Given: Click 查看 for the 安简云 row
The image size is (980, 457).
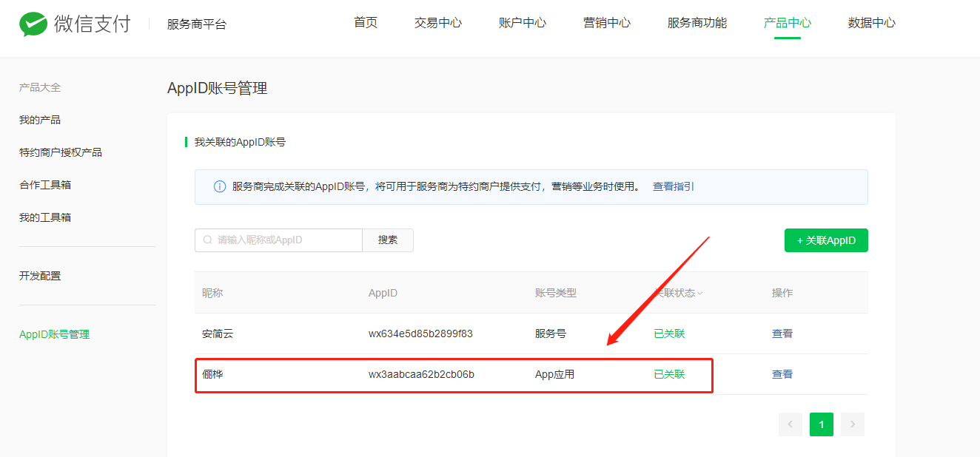Looking at the screenshot, I should coord(782,334).
